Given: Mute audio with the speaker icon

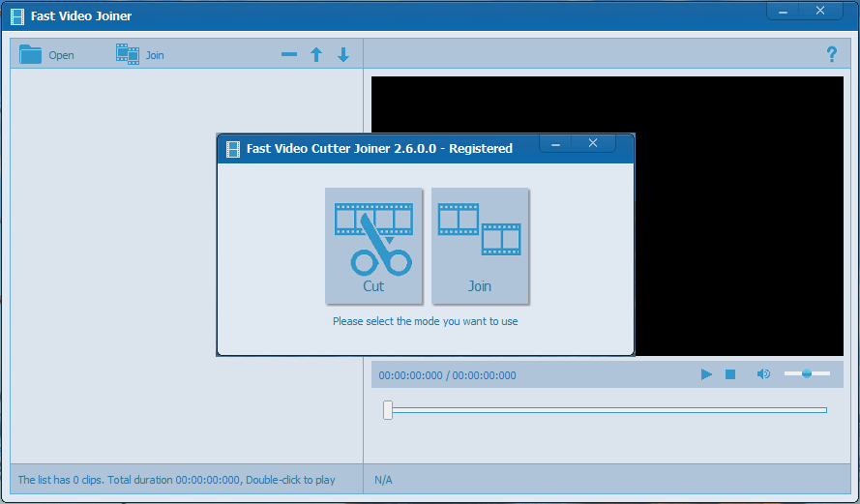Looking at the screenshot, I should (763, 374).
